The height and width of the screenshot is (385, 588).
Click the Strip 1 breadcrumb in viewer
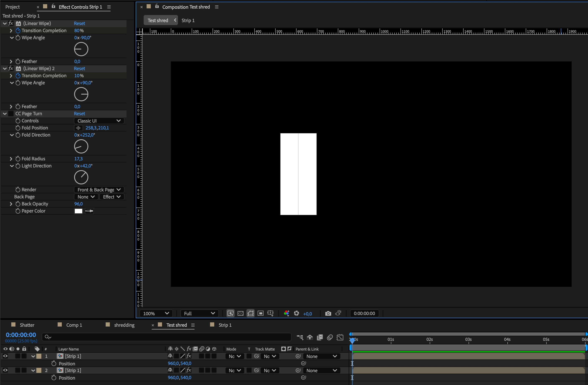click(188, 20)
